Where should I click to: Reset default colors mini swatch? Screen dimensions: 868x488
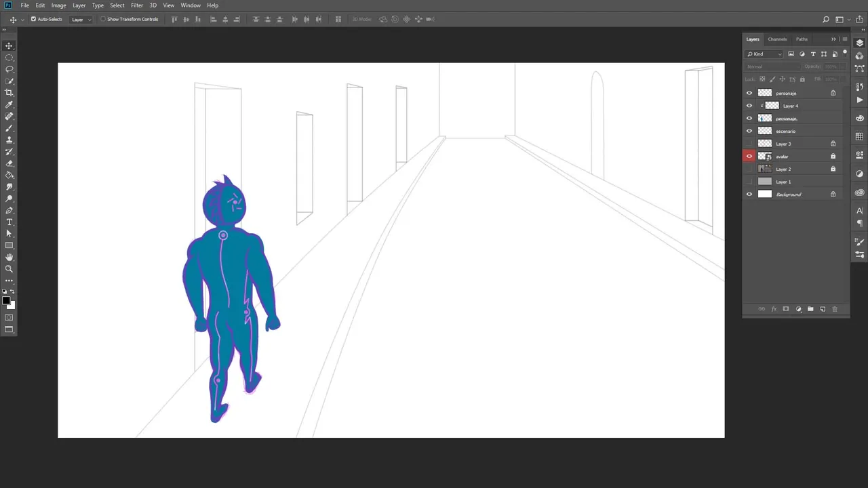(5, 292)
